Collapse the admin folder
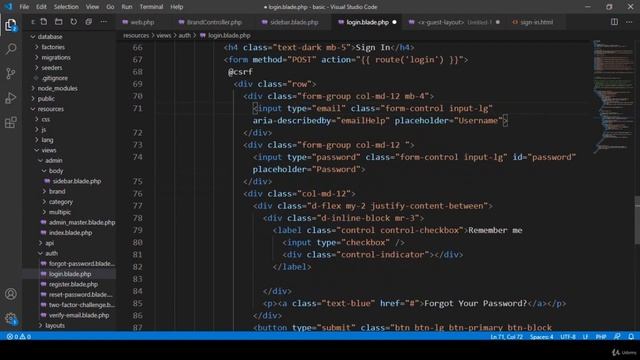This screenshot has height=360, width=640. click(53, 160)
